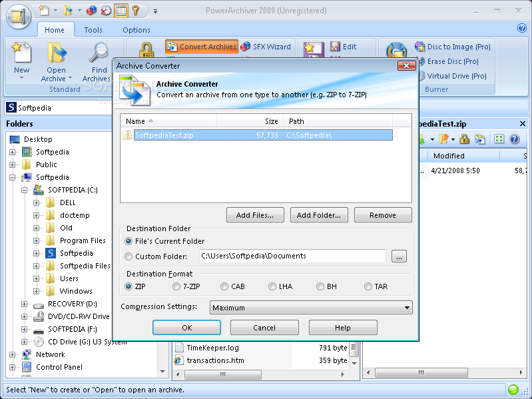The width and height of the screenshot is (532, 399).
Task: Click the Convert Archives ribbon button
Action: click(202, 47)
